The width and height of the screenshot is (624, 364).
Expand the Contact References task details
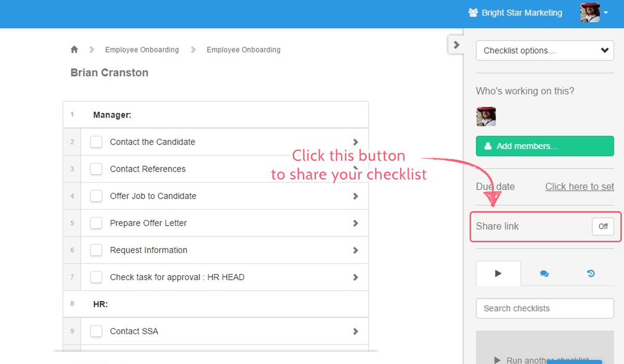pos(356,169)
